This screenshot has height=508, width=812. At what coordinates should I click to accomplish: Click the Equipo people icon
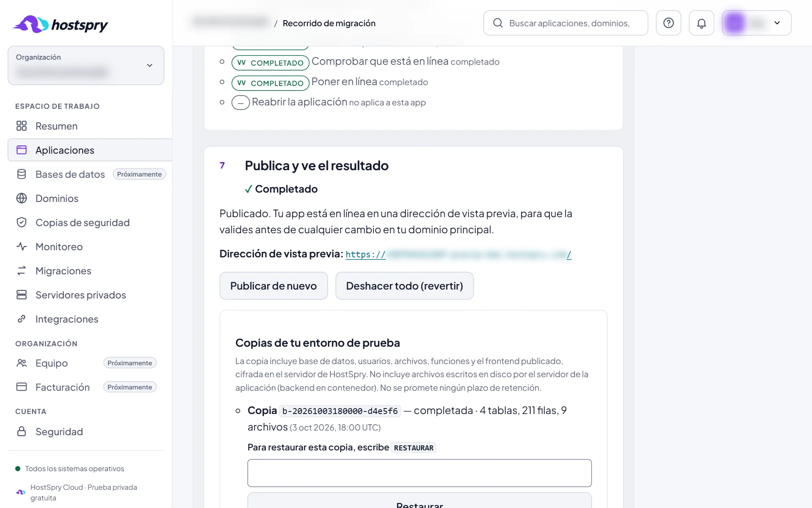[22, 363]
